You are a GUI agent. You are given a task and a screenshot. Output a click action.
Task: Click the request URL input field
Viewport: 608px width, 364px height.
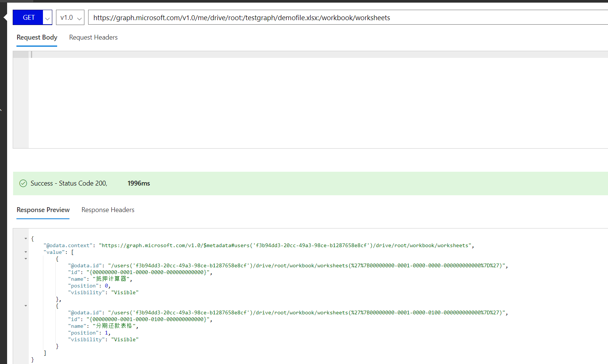tap(336, 18)
